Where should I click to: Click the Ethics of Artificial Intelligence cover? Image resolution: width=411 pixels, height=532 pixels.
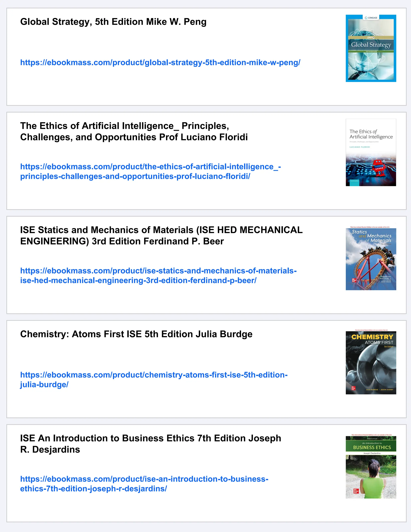(371, 152)
